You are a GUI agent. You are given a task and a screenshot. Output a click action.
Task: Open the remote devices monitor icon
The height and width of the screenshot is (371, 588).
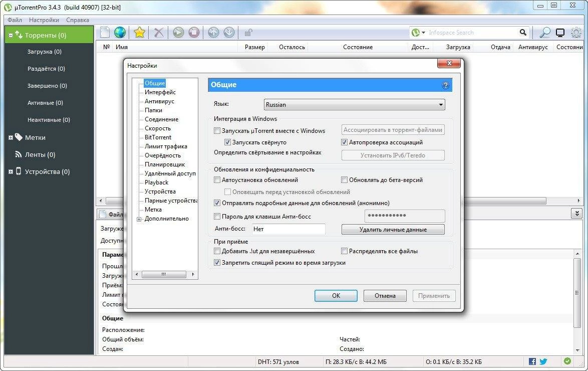coord(560,32)
